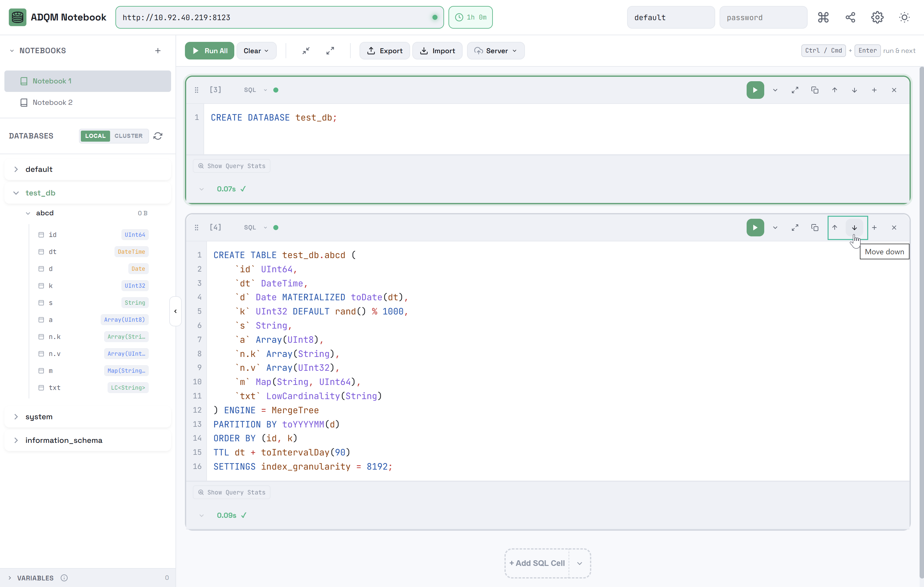Add new notebook with plus icon
Image resolution: width=924 pixels, height=587 pixels.
coord(158,51)
